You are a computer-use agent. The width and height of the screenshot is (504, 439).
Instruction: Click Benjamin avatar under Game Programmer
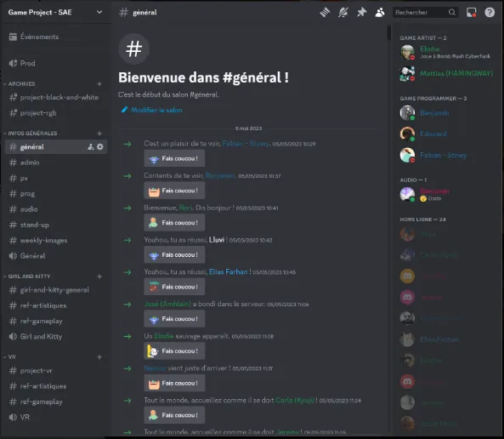[407, 112]
